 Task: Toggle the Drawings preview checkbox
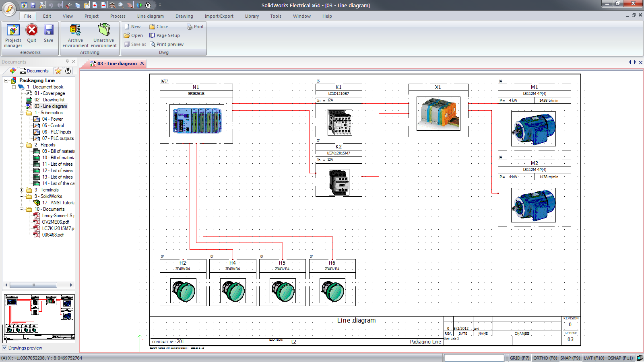(x=5, y=348)
